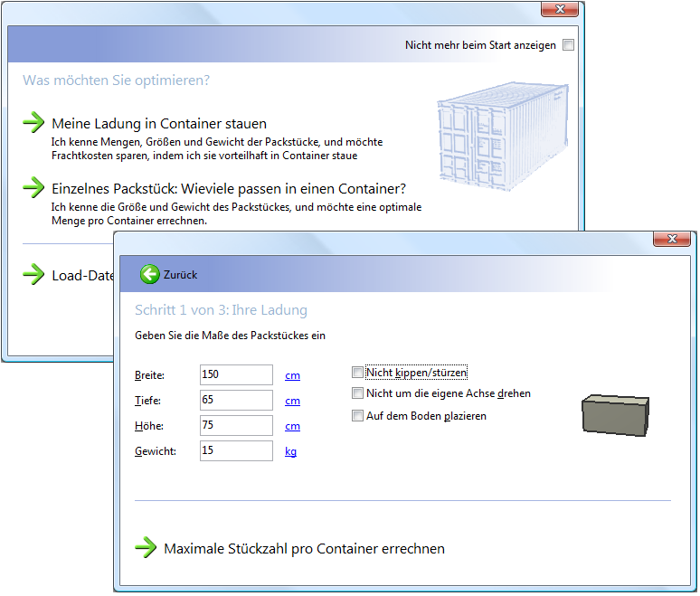This screenshot has width=700, height=596.
Task: Toggle Nicht um die eigene Achse drehen
Action: (x=358, y=394)
